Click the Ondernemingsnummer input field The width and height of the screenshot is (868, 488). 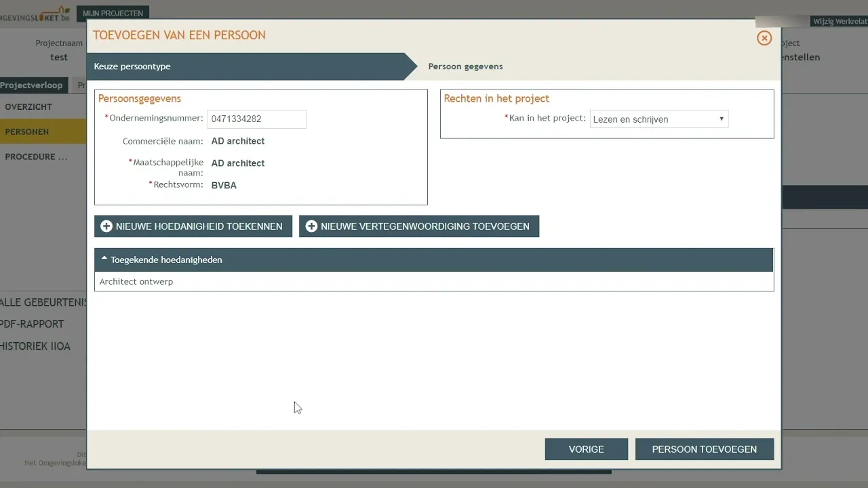pos(256,119)
